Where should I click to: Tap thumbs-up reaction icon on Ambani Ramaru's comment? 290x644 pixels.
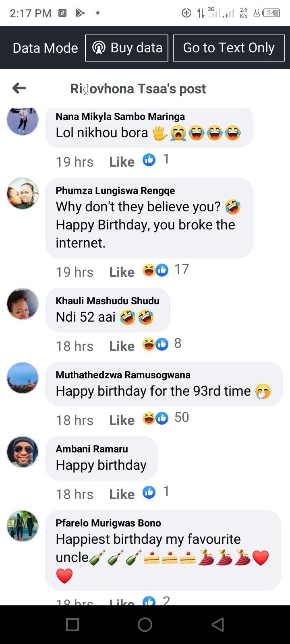pyautogui.click(x=149, y=492)
